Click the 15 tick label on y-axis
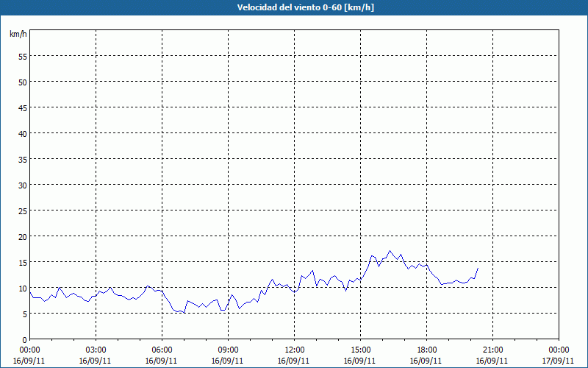The height and width of the screenshot is (368, 588). [x=22, y=262]
